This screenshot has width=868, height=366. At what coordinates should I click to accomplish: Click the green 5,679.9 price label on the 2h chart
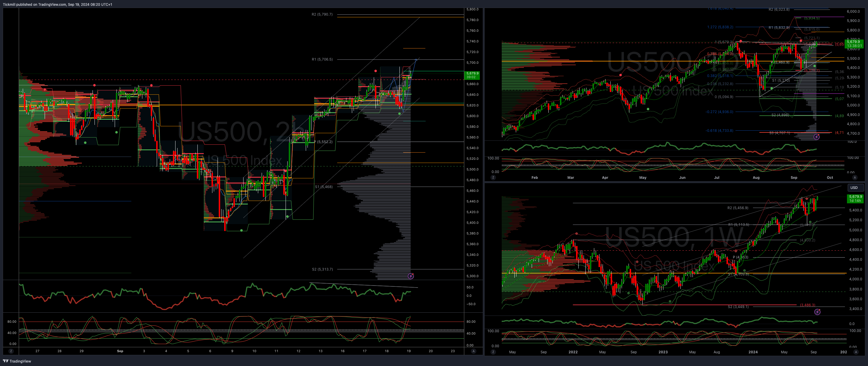[x=472, y=75]
